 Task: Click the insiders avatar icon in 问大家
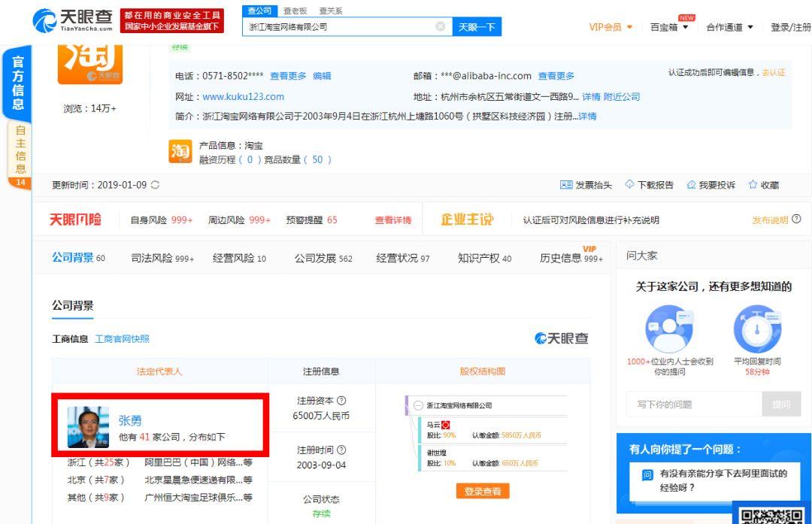pyautogui.click(x=670, y=329)
